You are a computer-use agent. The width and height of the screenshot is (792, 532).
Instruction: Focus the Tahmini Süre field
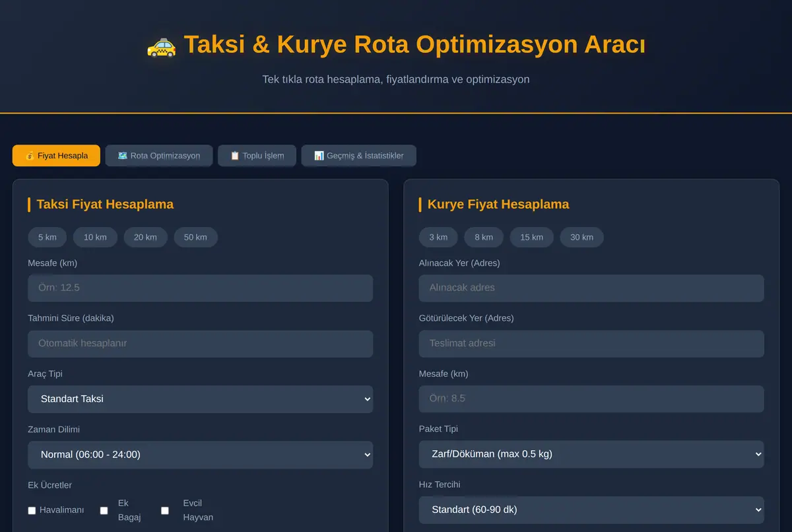click(x=201, y=344)
